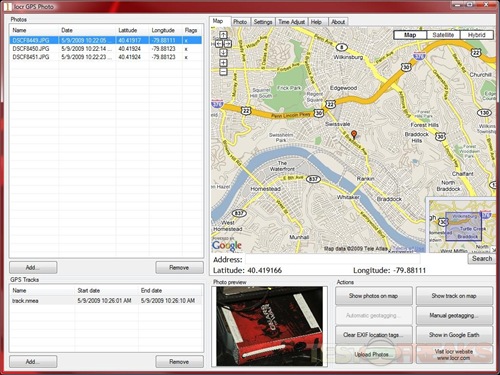Pan the map down with arrow control

tap(223, 53)
